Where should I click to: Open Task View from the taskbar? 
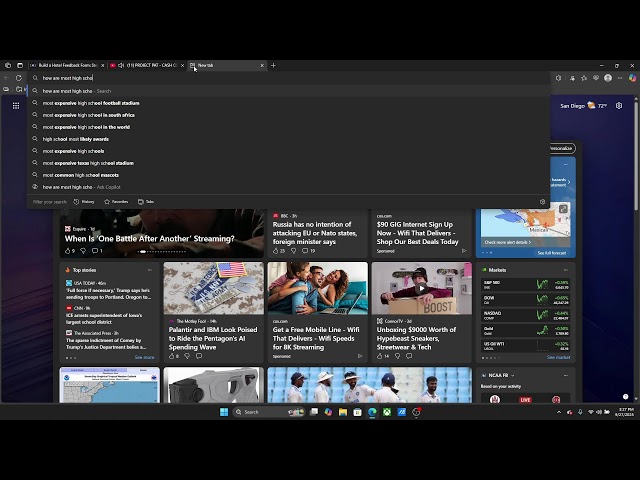pyautogui.click(x=314, y=412)
